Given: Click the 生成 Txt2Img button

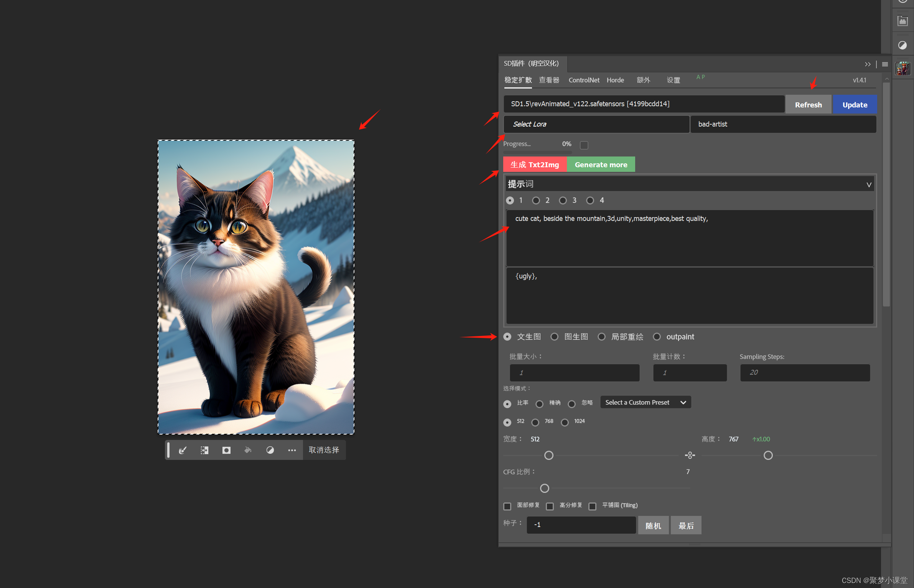Looking at the screenshot, I should [534, 164].
